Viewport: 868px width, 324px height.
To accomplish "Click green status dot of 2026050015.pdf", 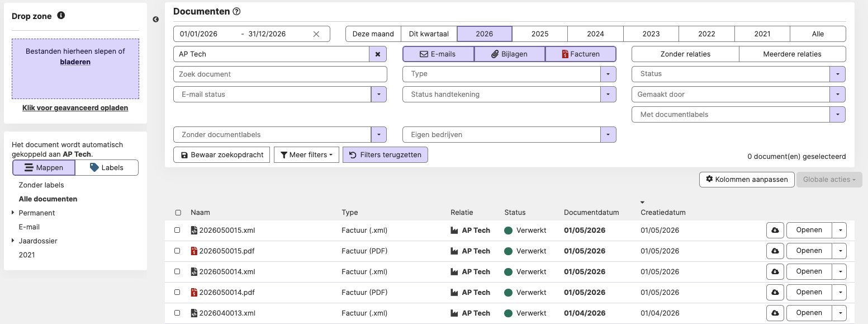I will pos(508,251).
